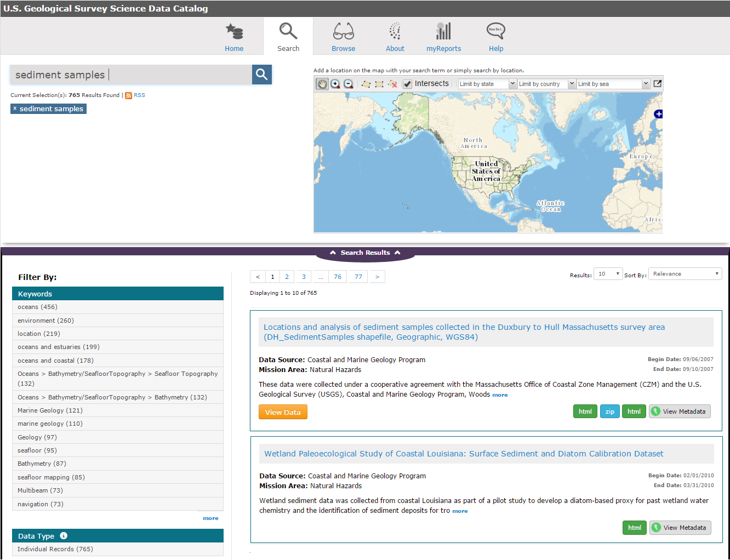Open the Sort By Relevance dropdown
This screenshot has height=560, width=730.
pos(685,274)
